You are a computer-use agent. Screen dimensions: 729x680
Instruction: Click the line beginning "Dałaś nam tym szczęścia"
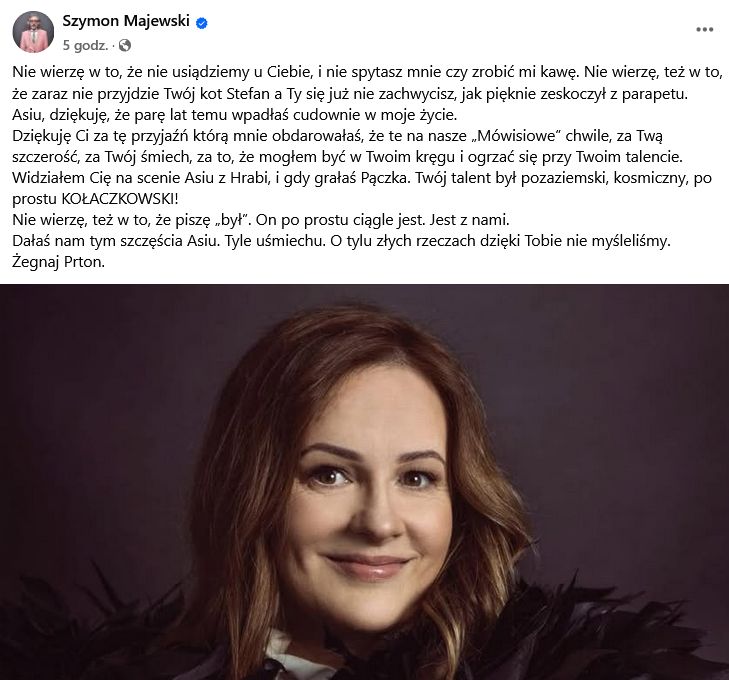(x=342, y=241)
